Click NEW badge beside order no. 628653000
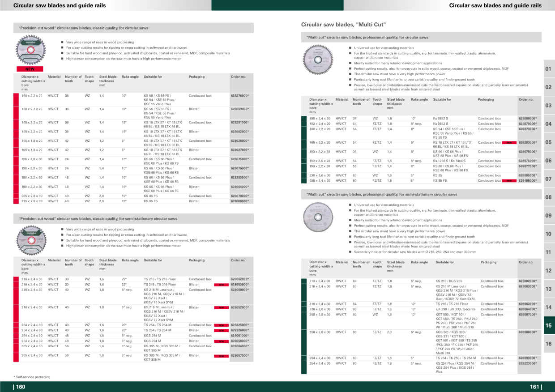 point(221,285)
